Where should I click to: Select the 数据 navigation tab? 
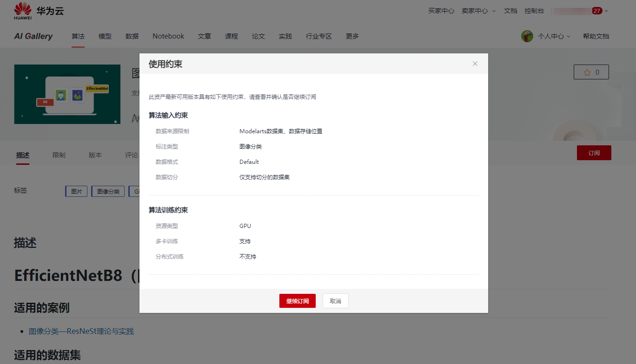(132, 36)
